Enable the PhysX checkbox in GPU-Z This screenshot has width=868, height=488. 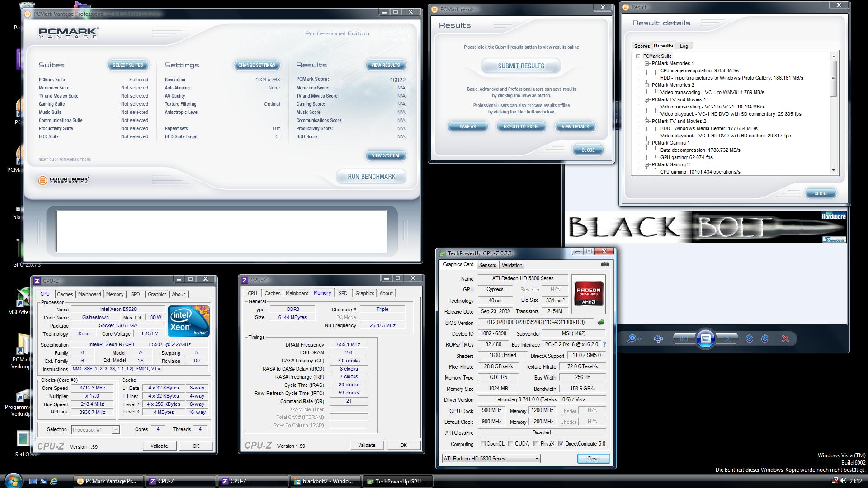coord(536,444)
